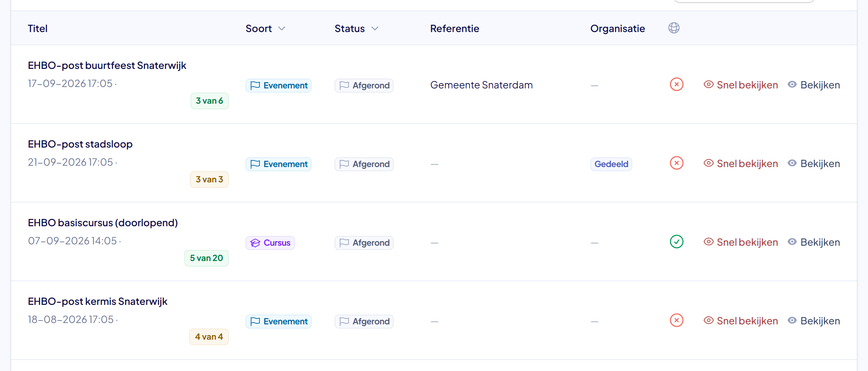The width and height of the screenshot is (868, 371).
Task: Click red cross icon for EHBO-post kermis Snaterwijk
Action: click(676, 321)
